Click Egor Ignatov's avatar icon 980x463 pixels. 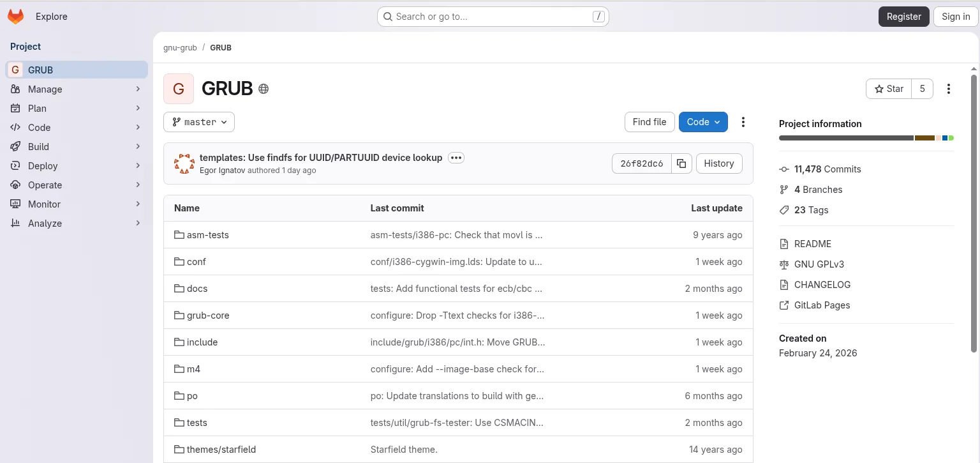184,163
